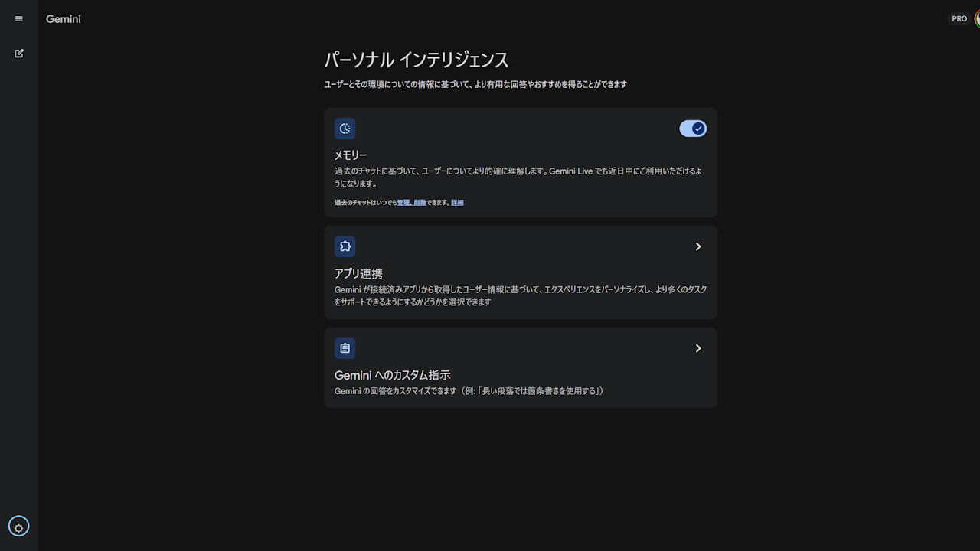Click the アプリ連携 puzzle piece icon

(x=345, y=246)
